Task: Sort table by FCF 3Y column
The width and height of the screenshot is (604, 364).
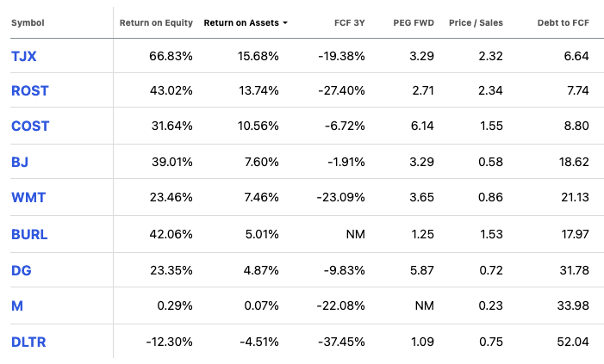Action: (348, 22)
